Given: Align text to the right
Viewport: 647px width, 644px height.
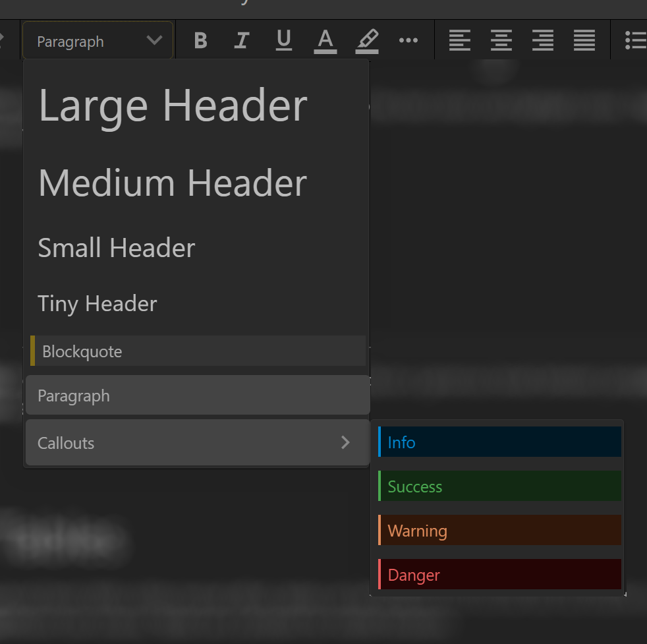Looking at the screenshot, I should (543, 40).
